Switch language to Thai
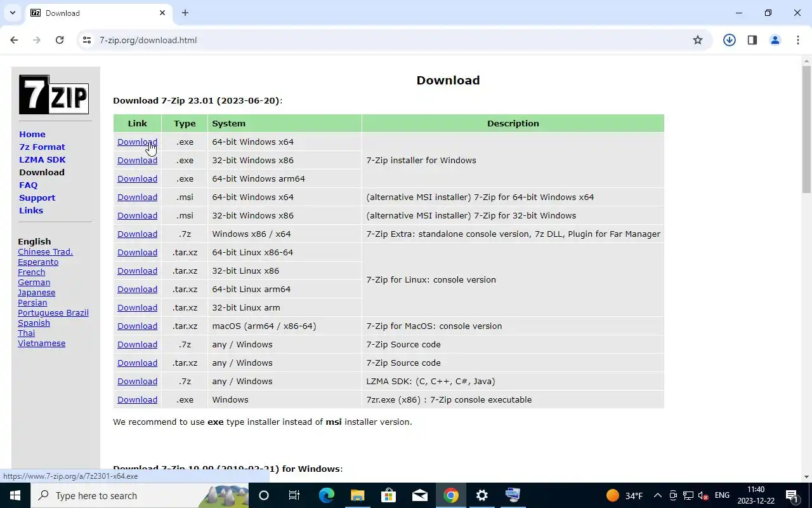The height and width of the screenshot is (508, 812). 27,333
